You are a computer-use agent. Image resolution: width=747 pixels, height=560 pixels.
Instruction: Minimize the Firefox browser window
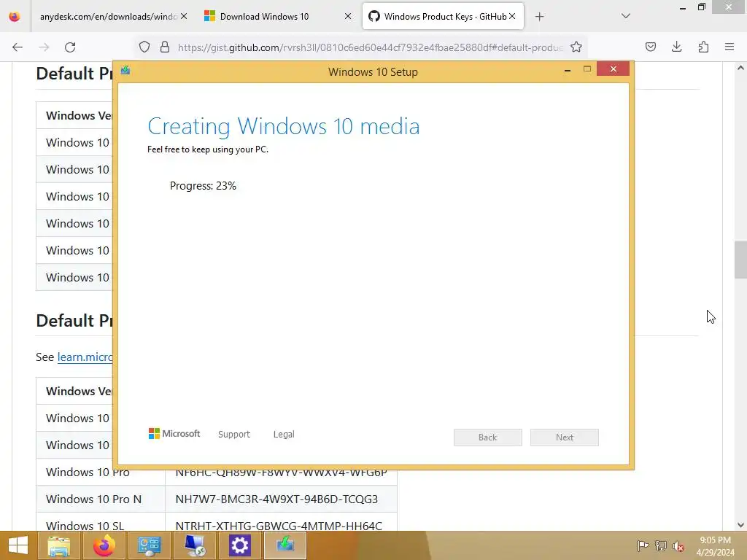pos(682,8)
